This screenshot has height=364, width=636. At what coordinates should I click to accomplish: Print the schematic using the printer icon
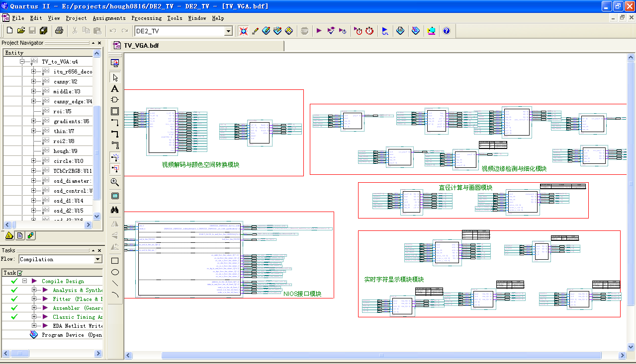tap(59, 31)
